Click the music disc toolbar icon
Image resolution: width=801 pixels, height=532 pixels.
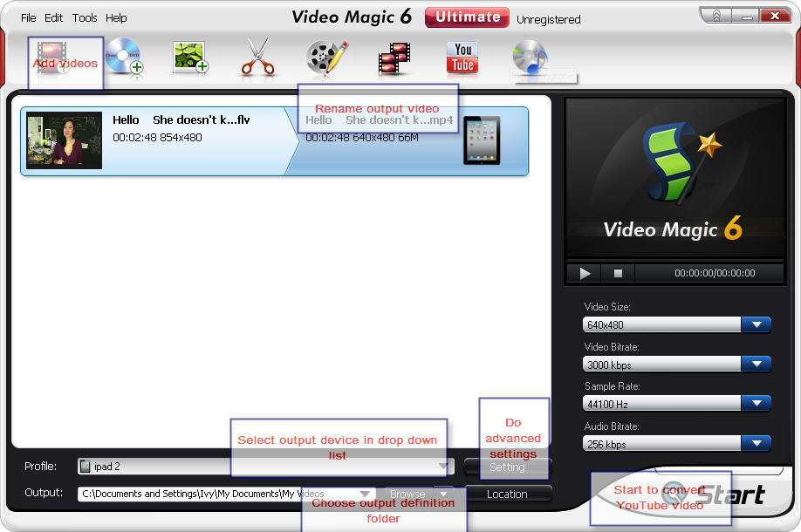click(x=531, y=58)
